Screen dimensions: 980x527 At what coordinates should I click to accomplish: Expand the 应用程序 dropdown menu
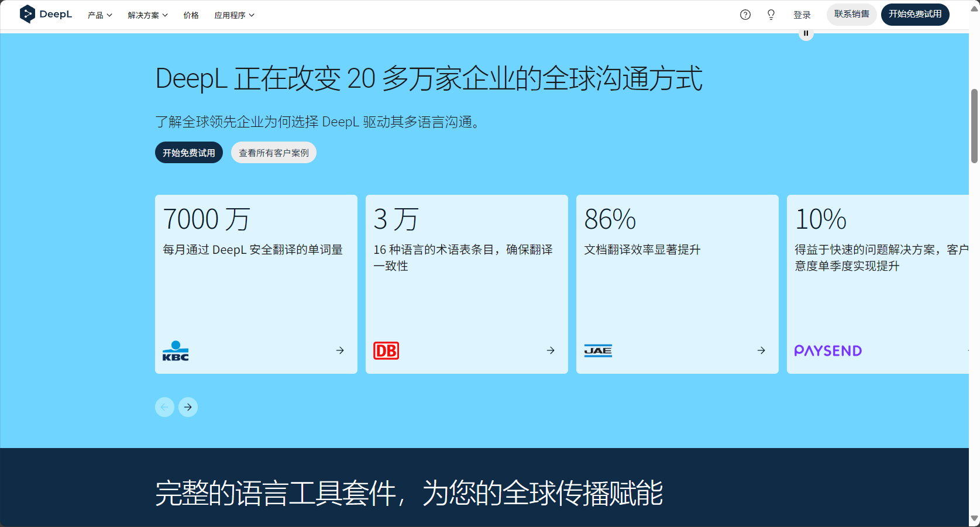point(234,15)
